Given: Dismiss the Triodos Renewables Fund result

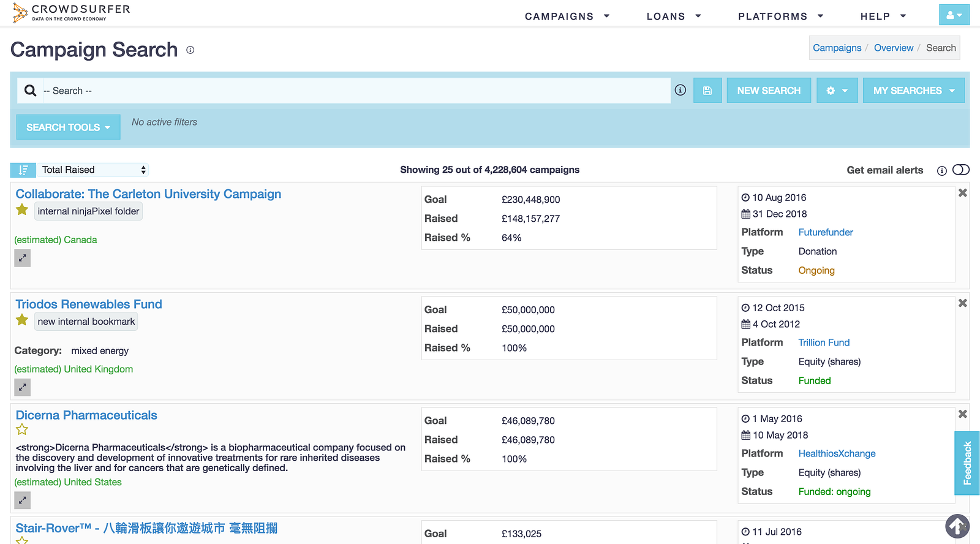Looking at the screenshot, I should coord(963,303).
